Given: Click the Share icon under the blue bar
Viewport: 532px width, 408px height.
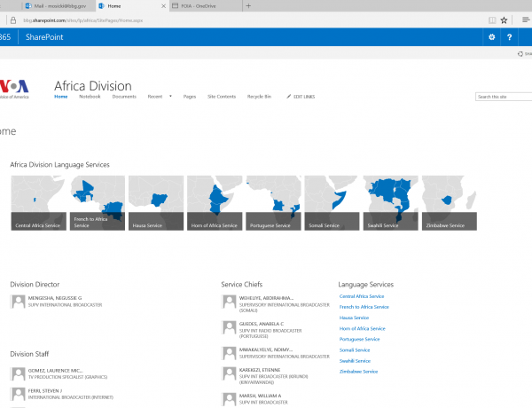Looking at the screenshot, I should pyautogui.click(x=520, y=53).
